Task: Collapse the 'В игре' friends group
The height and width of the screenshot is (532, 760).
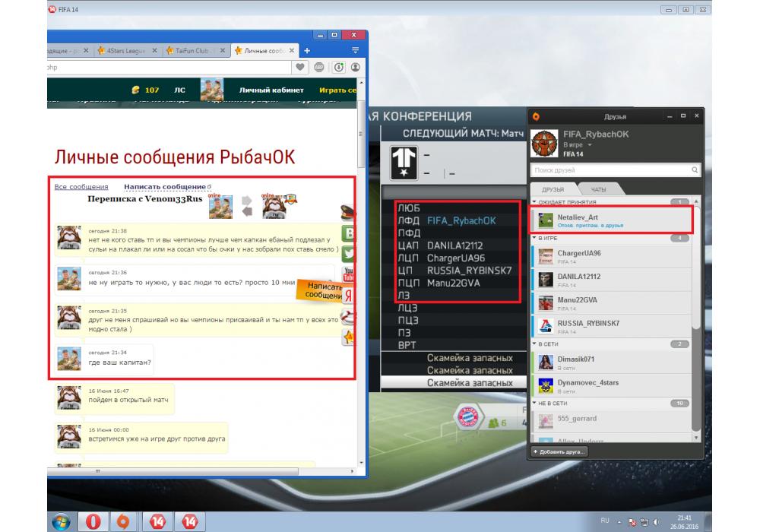Action: point(534,238)
